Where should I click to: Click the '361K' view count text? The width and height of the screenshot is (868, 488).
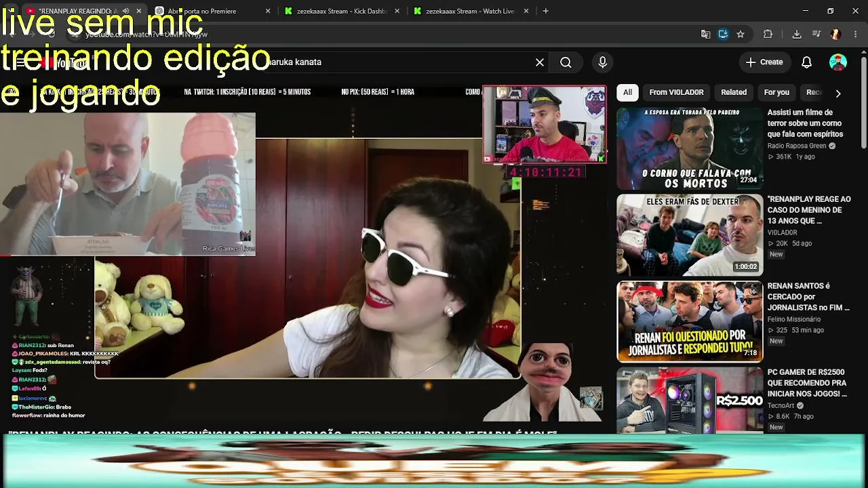tap(784, 157)
